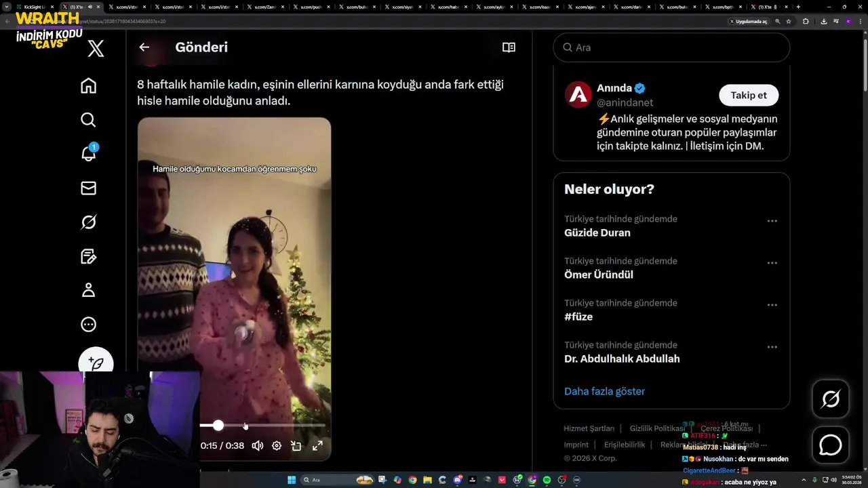Open video settings gear icon
The height and width of the screenshot is (488, 868).
point(277,446)
